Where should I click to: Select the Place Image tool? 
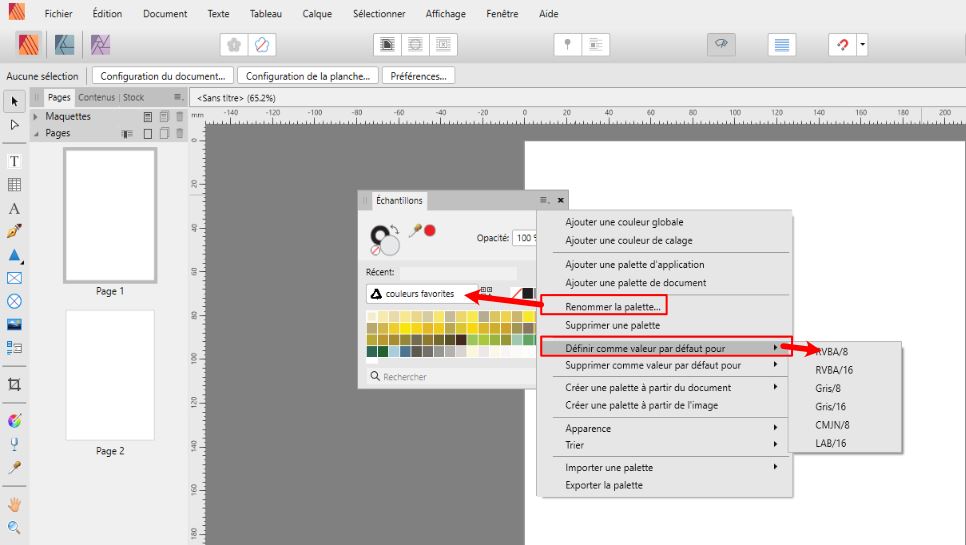(x=14, y=325)
